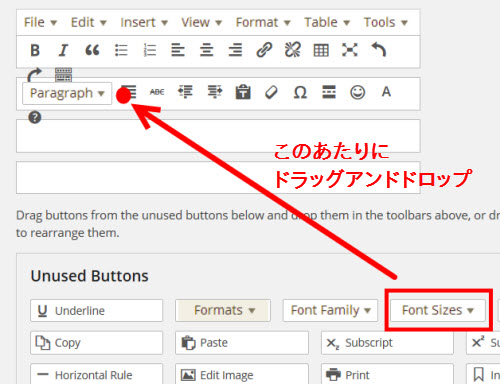Viewport: 500px width, 384px height.
Task: Click the align center icon
Action: [x=207, y=50]
